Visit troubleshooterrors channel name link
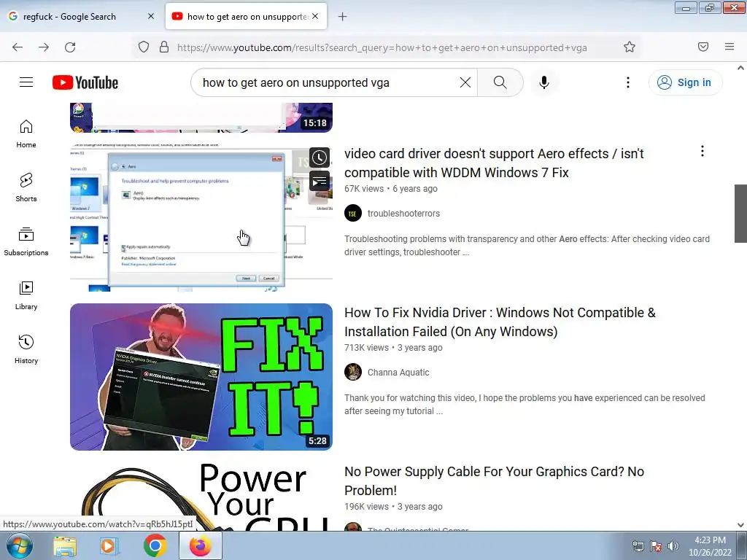The image size is (747, 560). point(403,214)
